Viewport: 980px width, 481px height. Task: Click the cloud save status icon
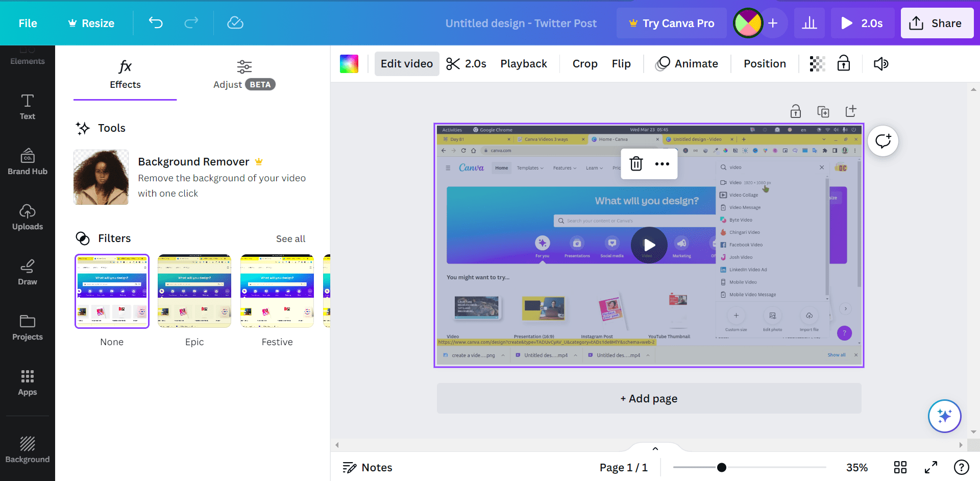point(235,23)
